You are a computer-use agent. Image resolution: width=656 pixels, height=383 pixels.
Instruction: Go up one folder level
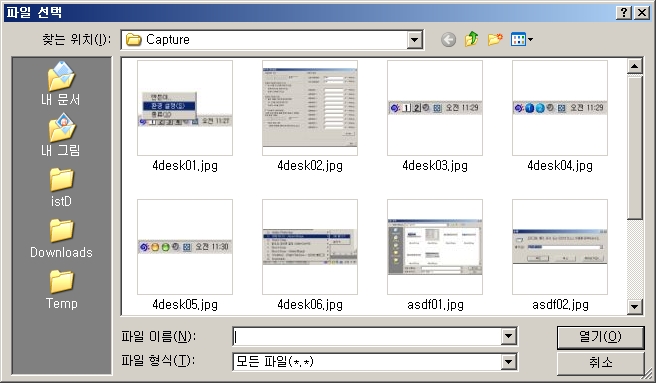(472, 39)
